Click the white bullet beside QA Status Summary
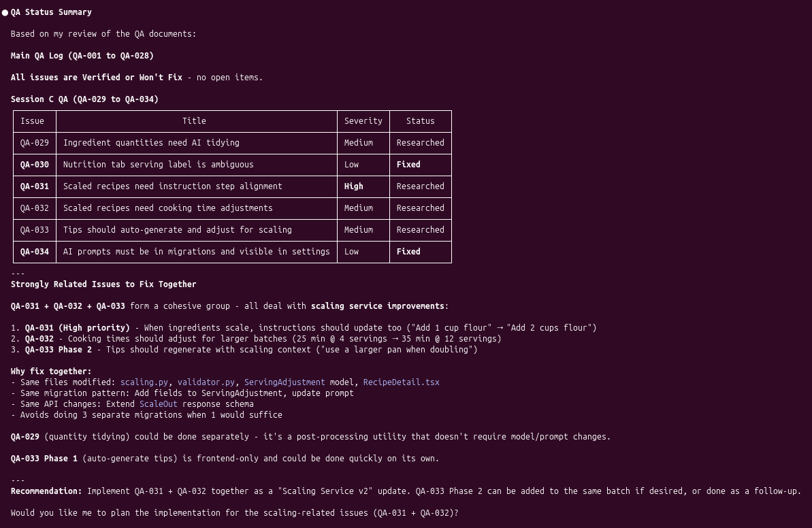812x528 pixels. coord(5,12)
